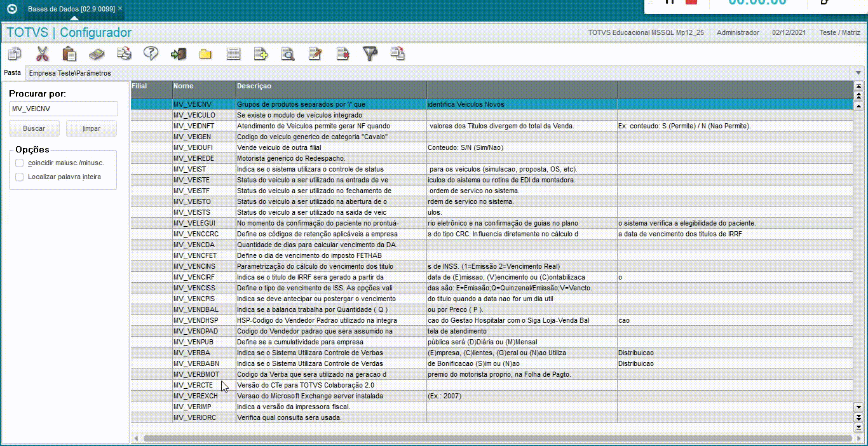The height and width of the screenshot is (446, 868).
Task: Click the Copy icon in toolbar
Action: coord(14,54)
